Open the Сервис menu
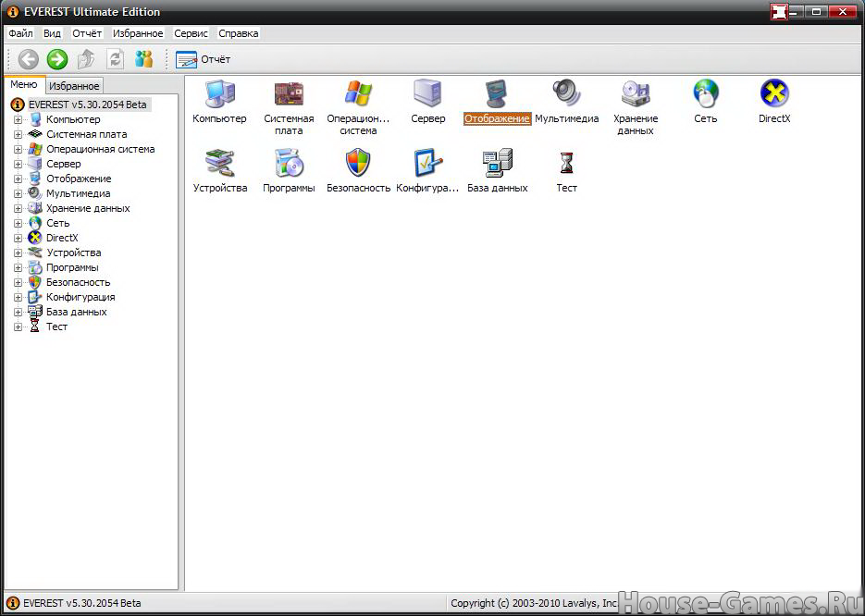The image size is (865, 616). coord(191,33)
